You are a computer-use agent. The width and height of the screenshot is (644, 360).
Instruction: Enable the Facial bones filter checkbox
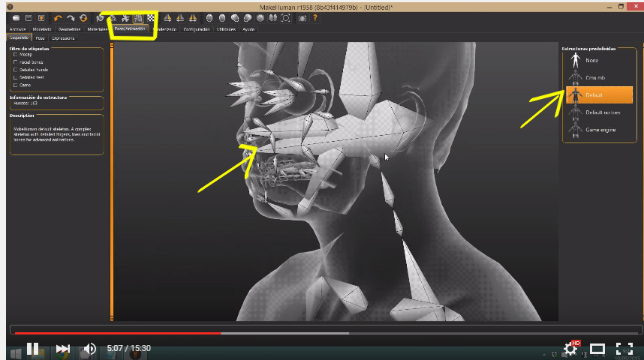(x=16, y=62)
